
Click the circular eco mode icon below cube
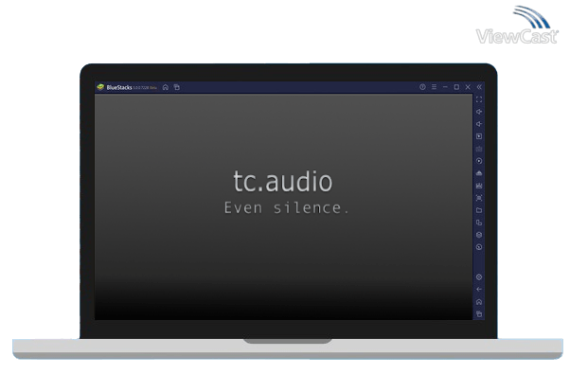coord(479,247)
